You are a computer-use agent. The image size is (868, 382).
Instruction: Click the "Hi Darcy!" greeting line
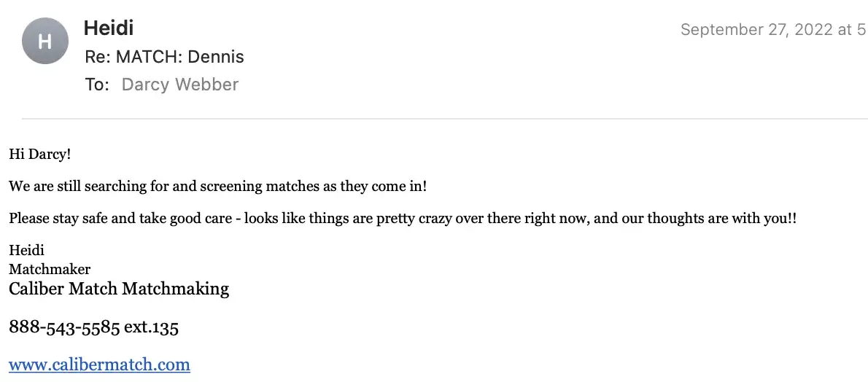[39, 154]
